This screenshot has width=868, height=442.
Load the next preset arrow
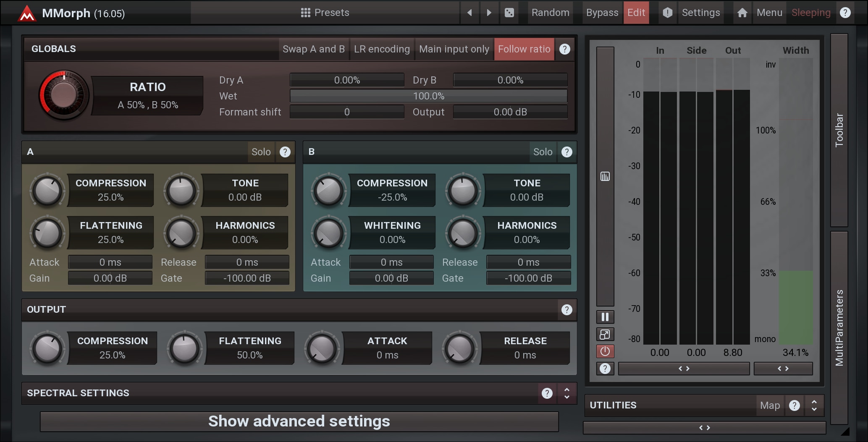[x=489, y=13]
